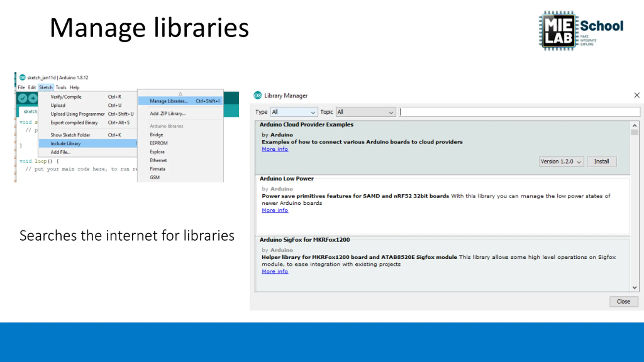Click the void loop() code line
This screenshot has width=644, height=362.
click(x=39, y=161)
